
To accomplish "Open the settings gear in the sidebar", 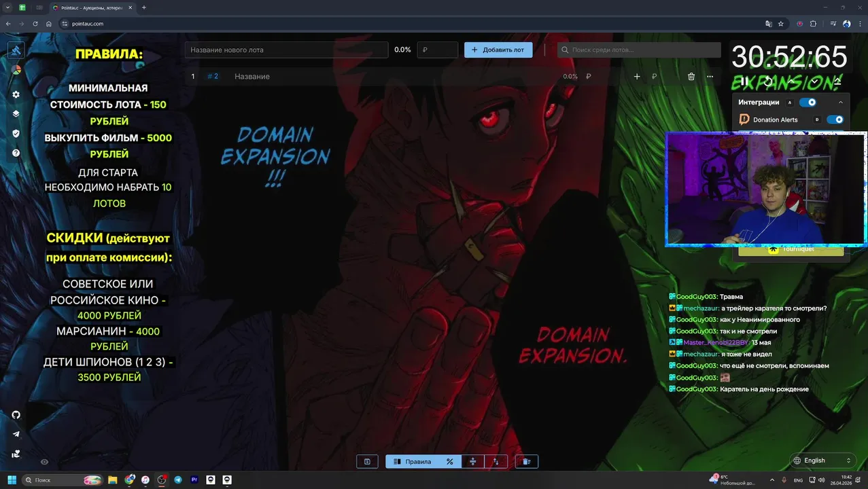I will (x=16, y=94).
